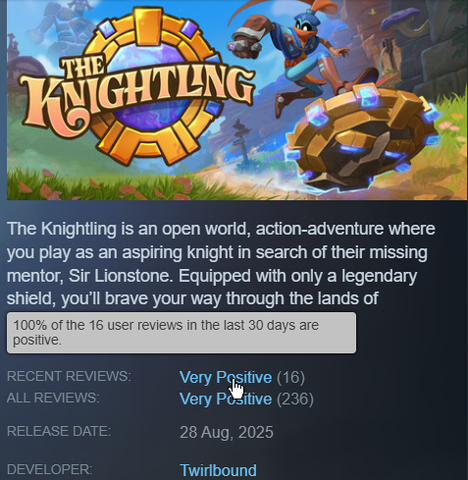Open the Twirlbound developer page

tap(218, 470)
